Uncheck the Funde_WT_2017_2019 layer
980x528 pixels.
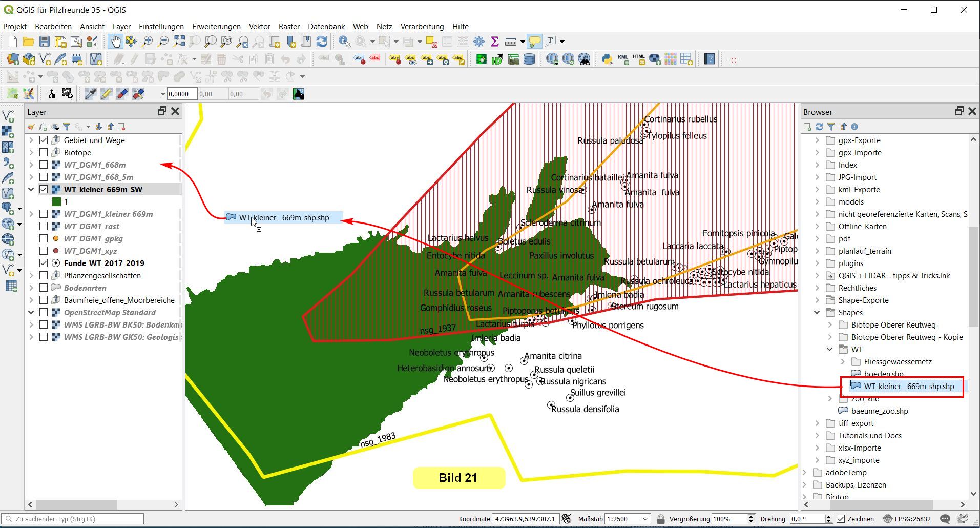coord(44,263)
